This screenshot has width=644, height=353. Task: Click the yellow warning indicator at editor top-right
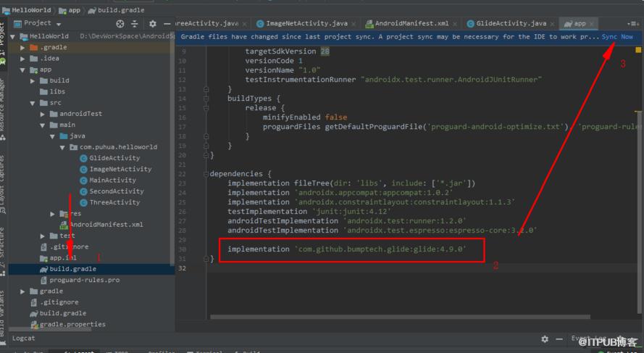[x=638, y=50]
